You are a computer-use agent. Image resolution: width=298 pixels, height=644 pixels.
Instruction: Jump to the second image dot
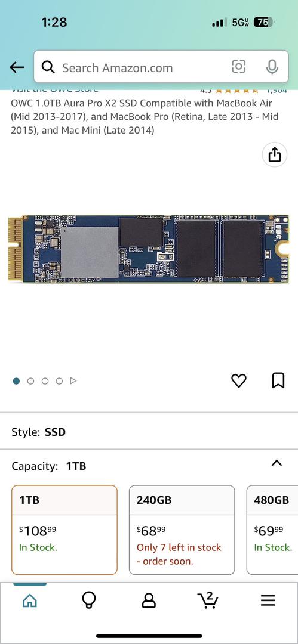tap(30, 381)
